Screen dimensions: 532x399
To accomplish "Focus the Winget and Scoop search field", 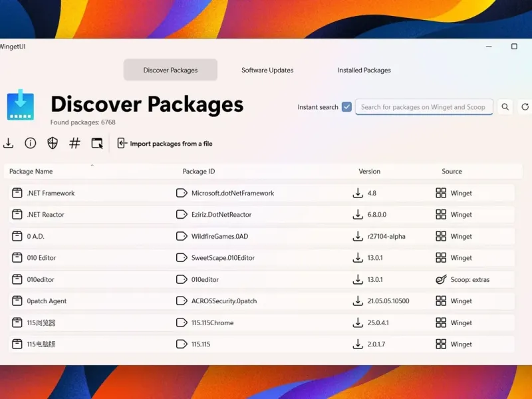I will pyautogui.click(x=424, y=107).
